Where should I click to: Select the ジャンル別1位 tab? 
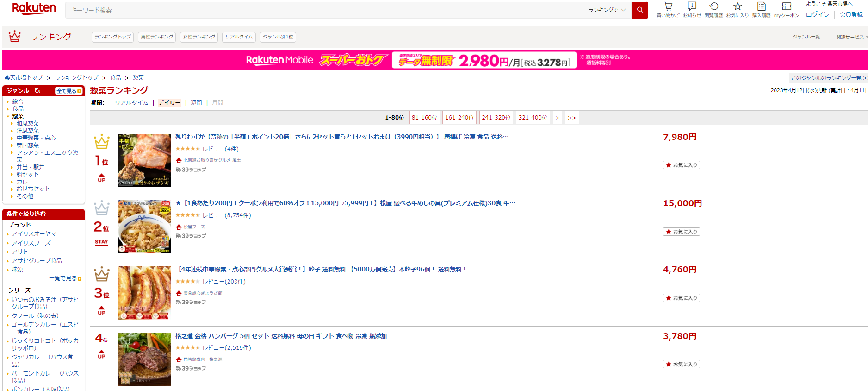278,37
